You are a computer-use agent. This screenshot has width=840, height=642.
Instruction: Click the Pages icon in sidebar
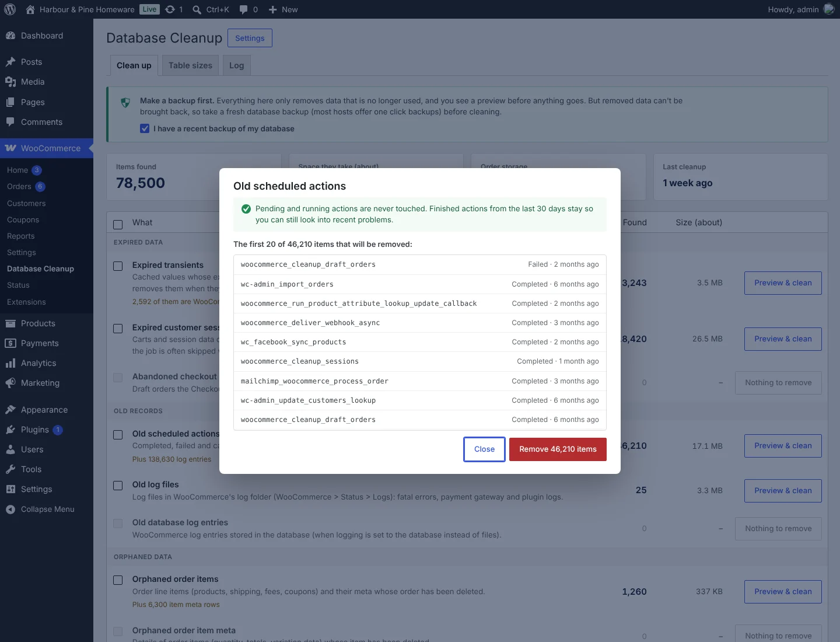(10, 102)
